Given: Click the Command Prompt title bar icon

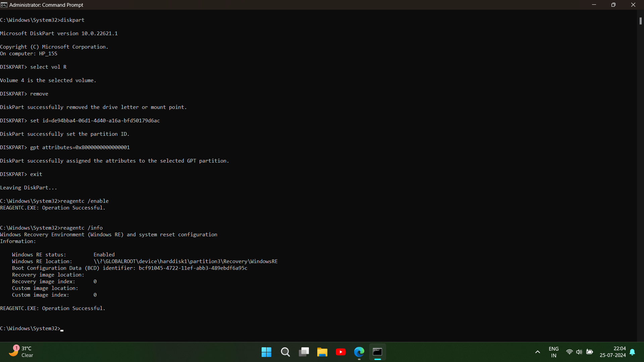Looking at the screenshot, I should click(x=4, y=5).
